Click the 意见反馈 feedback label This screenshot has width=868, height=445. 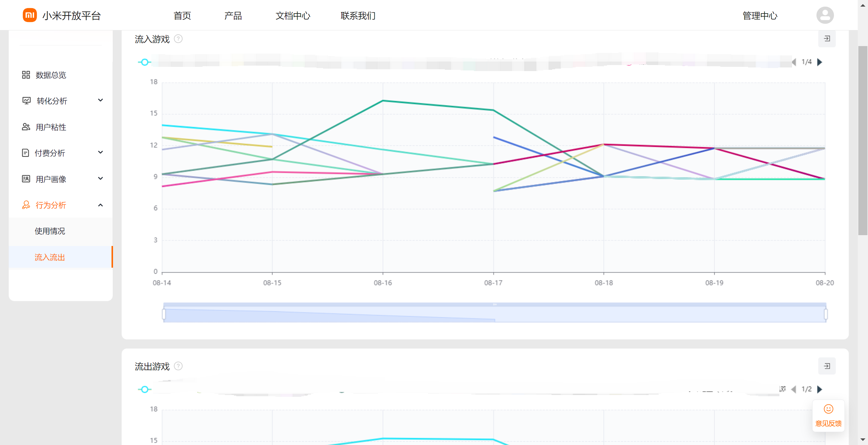tap(828, 423)
